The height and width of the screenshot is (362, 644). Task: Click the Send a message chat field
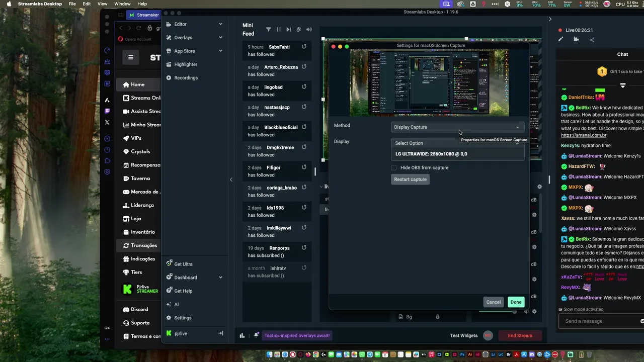(x=601, y=321)
